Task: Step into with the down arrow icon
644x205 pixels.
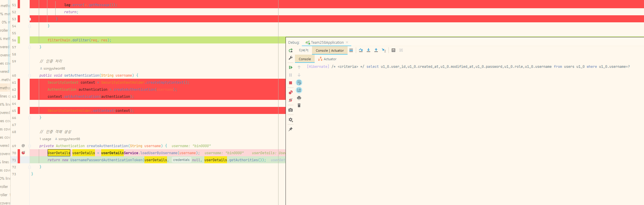Action: (368, 51)
